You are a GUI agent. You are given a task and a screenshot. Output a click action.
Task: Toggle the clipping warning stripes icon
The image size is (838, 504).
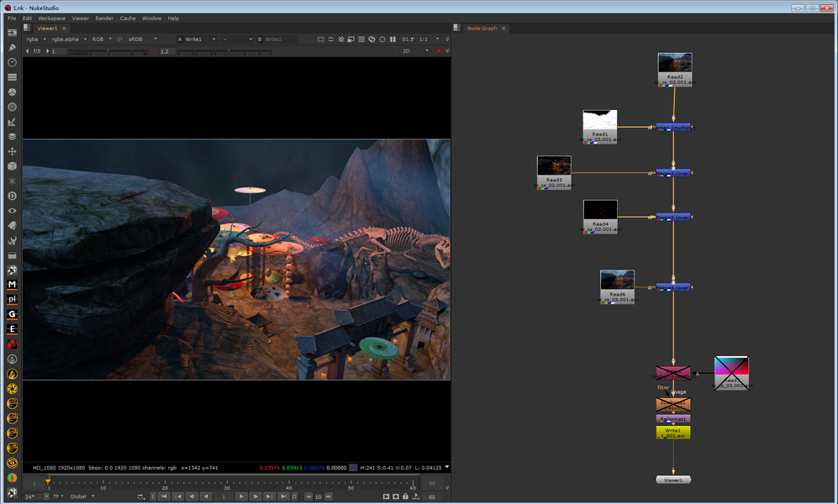341,39
